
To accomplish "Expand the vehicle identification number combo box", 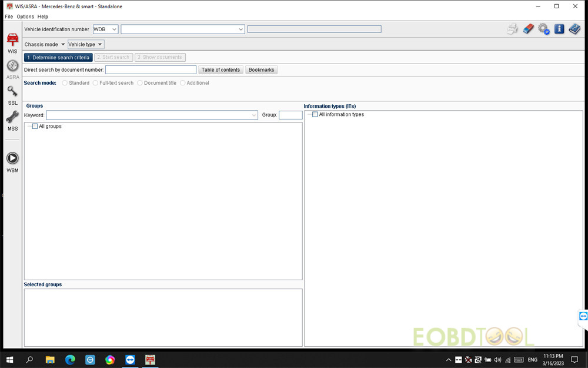I will 240,29.
